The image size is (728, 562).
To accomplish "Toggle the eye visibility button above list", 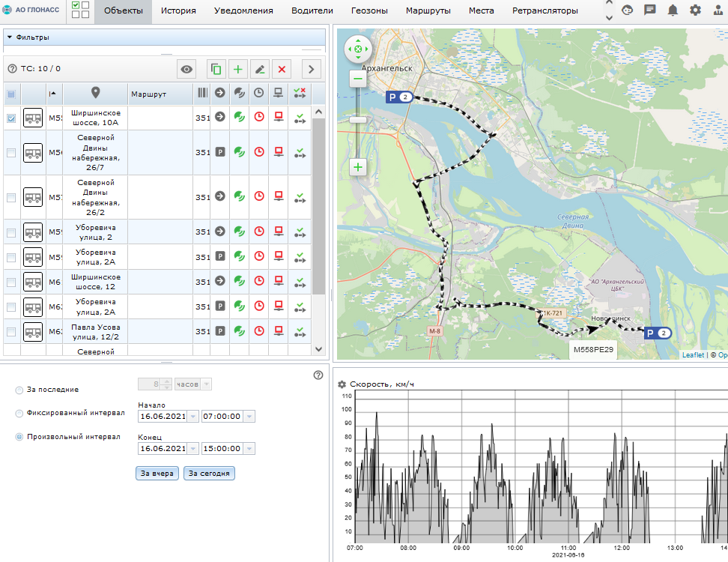I will pyautogui.click(x=186, y=70).
